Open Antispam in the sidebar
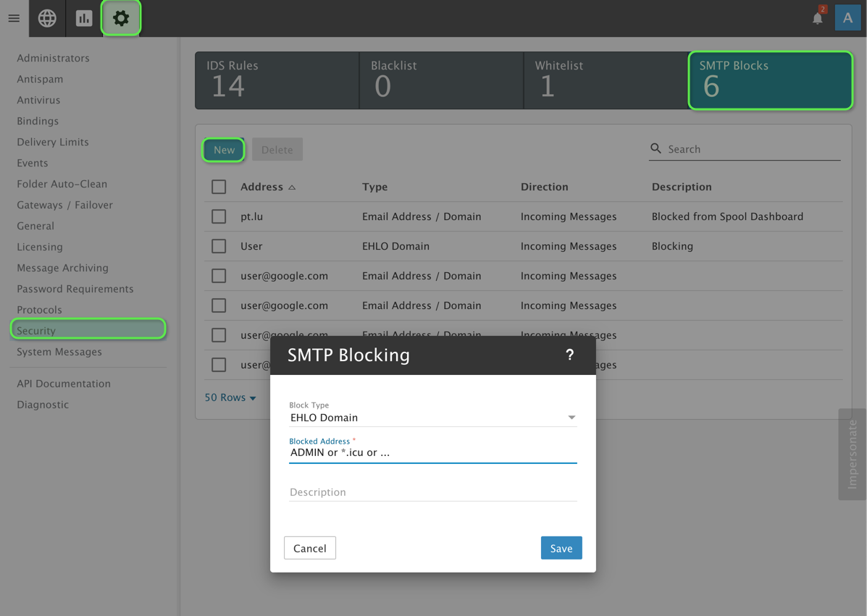 coord(40,79)
